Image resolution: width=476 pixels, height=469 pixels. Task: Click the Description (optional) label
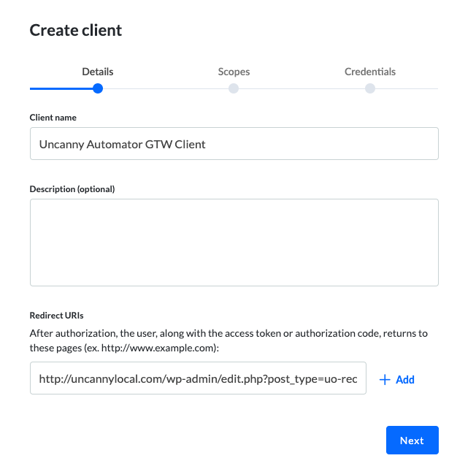(72, 189)
